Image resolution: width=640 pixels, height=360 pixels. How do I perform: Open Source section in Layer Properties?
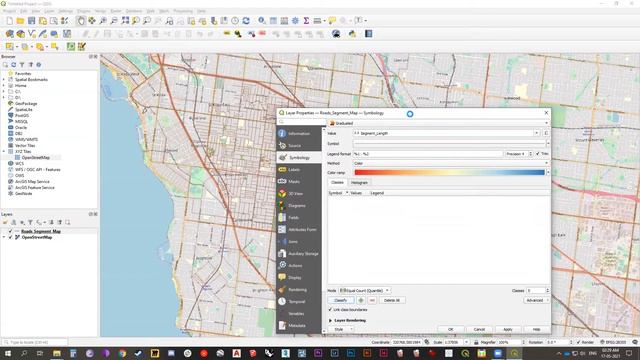pyautogui.click(x=299, y=145)
